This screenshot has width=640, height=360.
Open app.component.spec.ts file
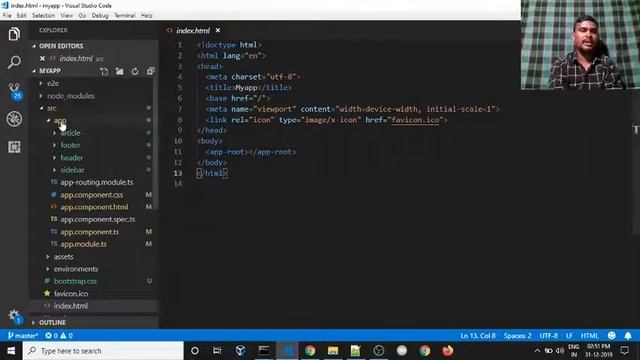98,219
